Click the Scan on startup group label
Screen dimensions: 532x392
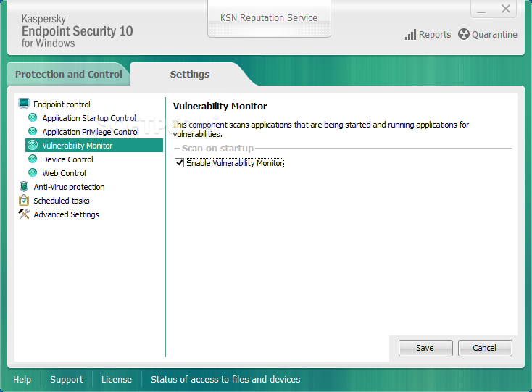pos(217,149)
